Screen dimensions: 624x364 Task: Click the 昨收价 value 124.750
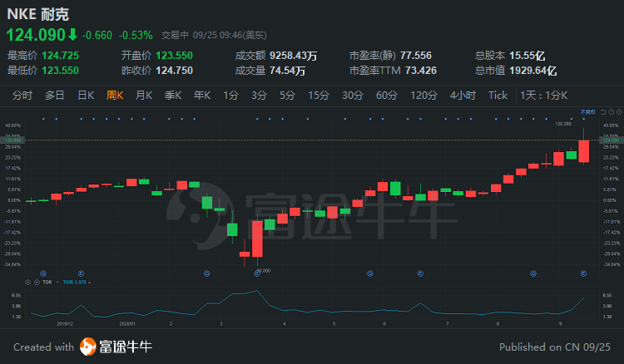(175, 71)
